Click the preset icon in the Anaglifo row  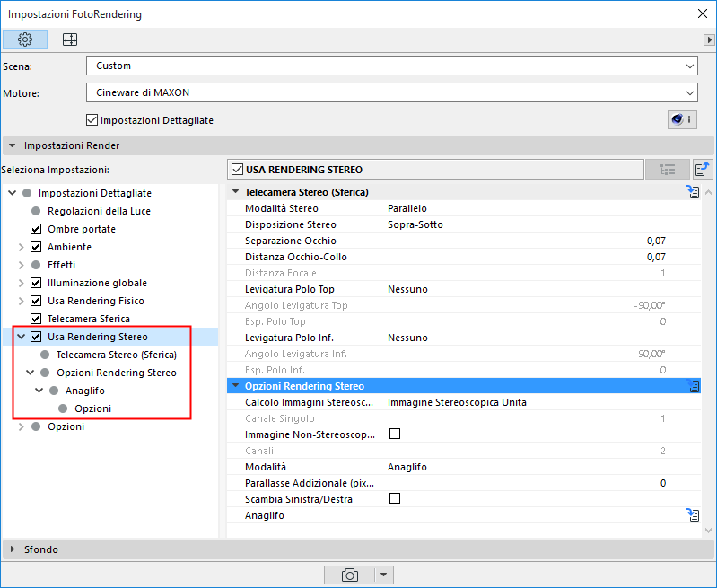(693, 515)
